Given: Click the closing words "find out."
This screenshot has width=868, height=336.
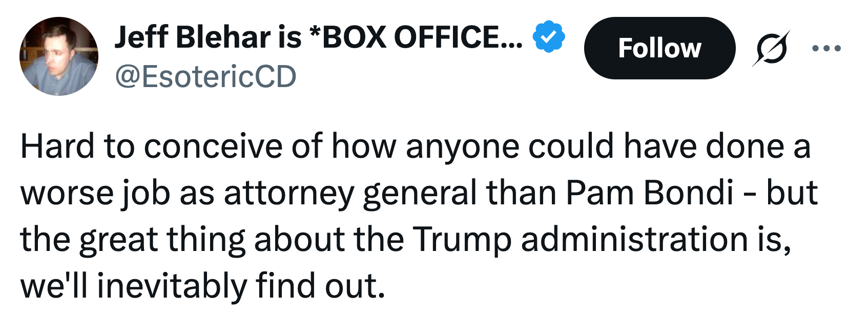Looking at the screenshot, I should [320, 286].
